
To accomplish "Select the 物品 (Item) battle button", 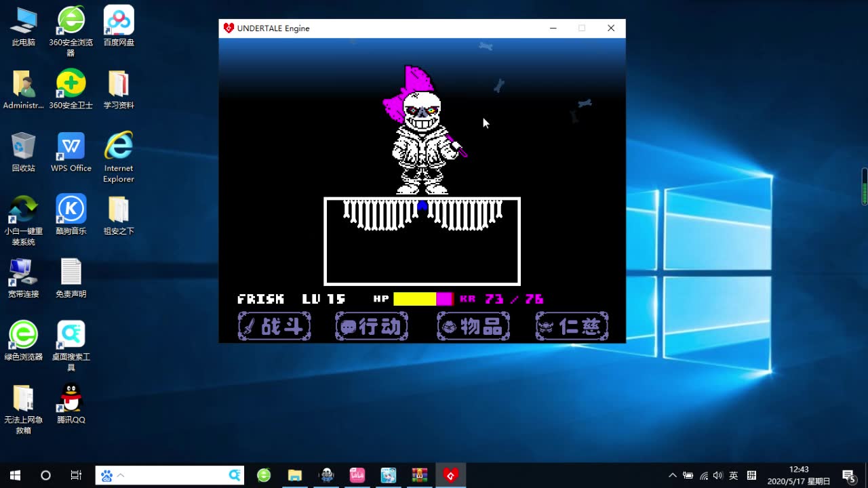I will 473,327.
